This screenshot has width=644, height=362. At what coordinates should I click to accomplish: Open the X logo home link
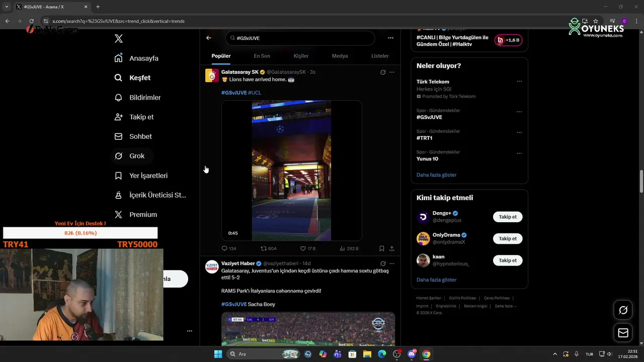point(119,39)
